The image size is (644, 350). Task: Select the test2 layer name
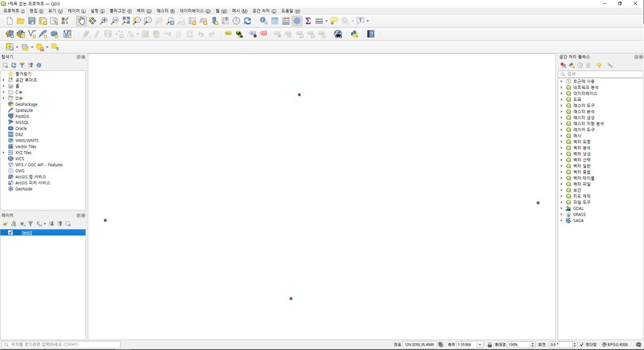[27, 233]
